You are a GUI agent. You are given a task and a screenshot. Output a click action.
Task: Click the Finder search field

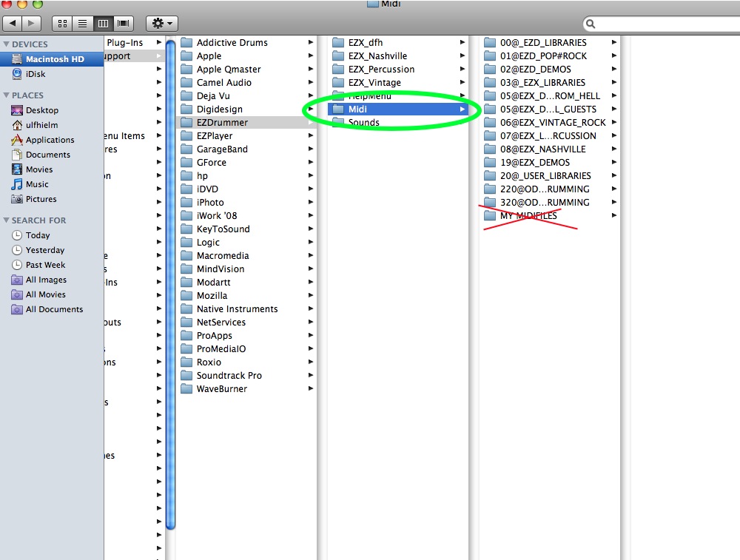661,24
